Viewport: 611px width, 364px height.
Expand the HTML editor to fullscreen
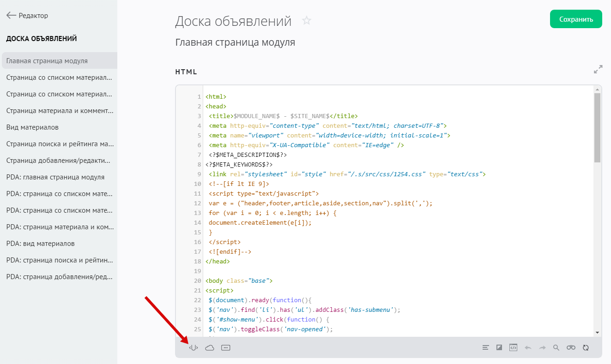(x=598, y=69)
